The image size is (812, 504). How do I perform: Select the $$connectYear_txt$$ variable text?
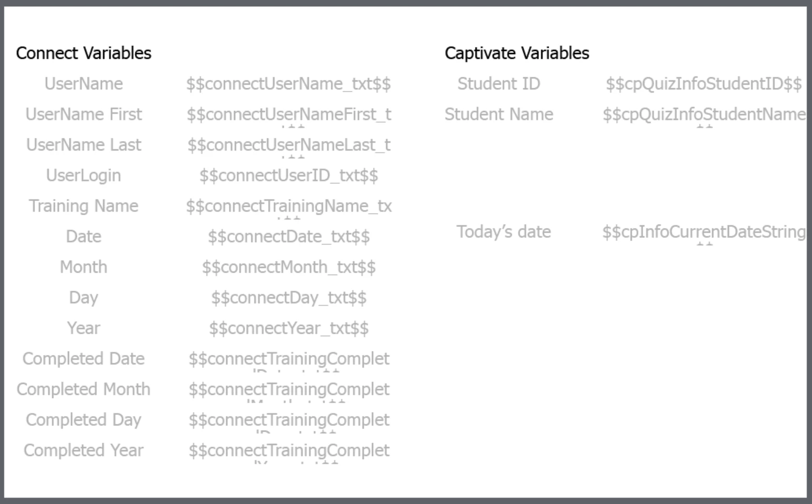point(288,329)
